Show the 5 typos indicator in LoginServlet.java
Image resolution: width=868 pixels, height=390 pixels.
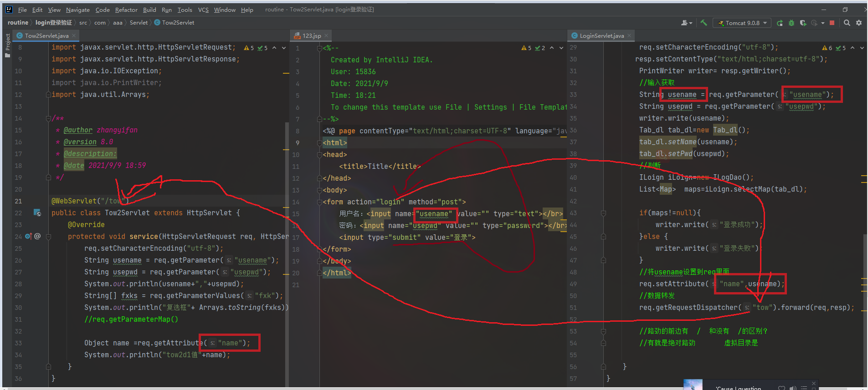point(841,48)
